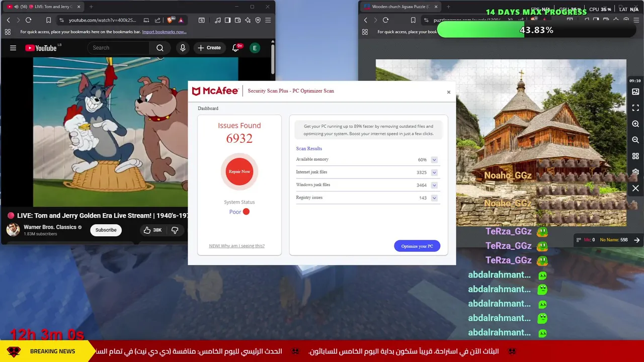Viewport: 644px width, 362px height.
Task: Open Leo AI sparkle icon in YouTube window
Action: (x=248, y=20)
